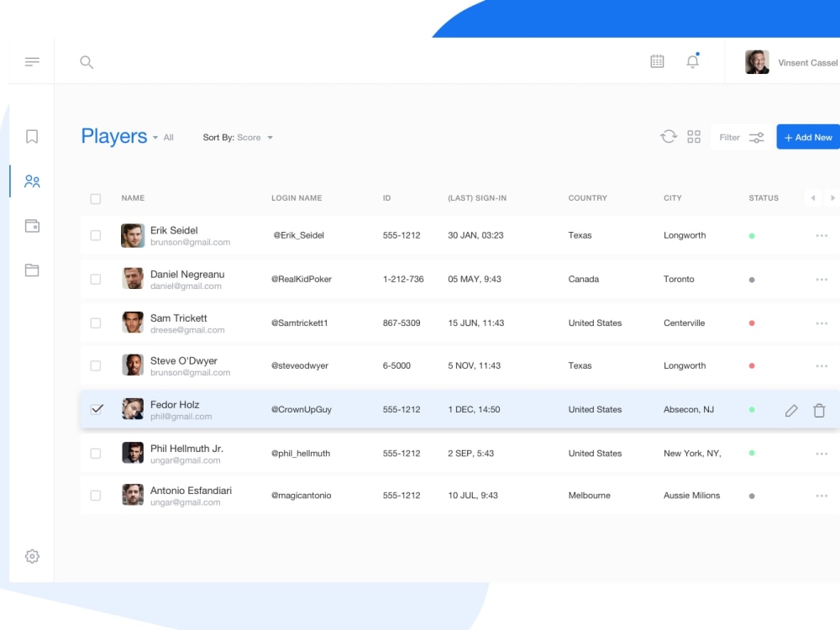Check the Steve O'Dwyer row checkbox

pos(96,366)
